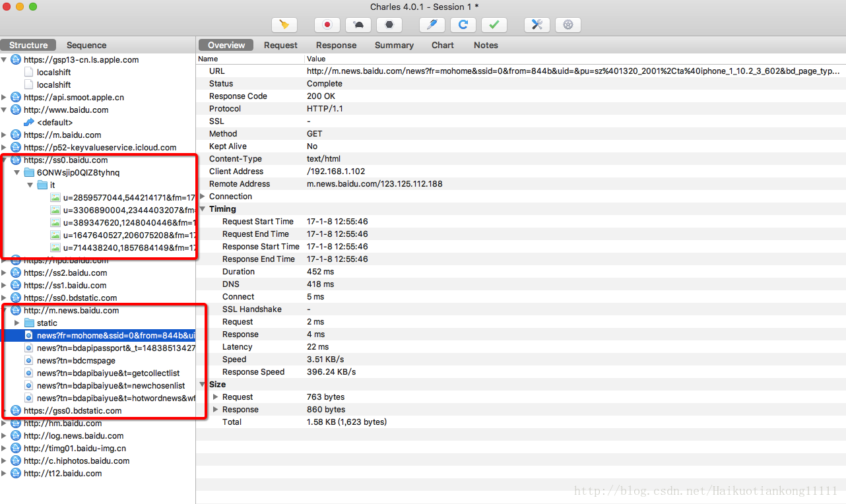Click the Repeat request icon

463,25
